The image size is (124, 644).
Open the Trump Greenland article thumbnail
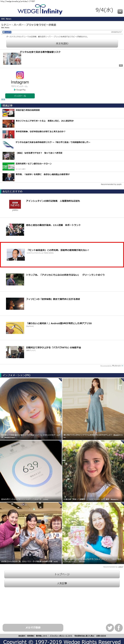[15, 279]
